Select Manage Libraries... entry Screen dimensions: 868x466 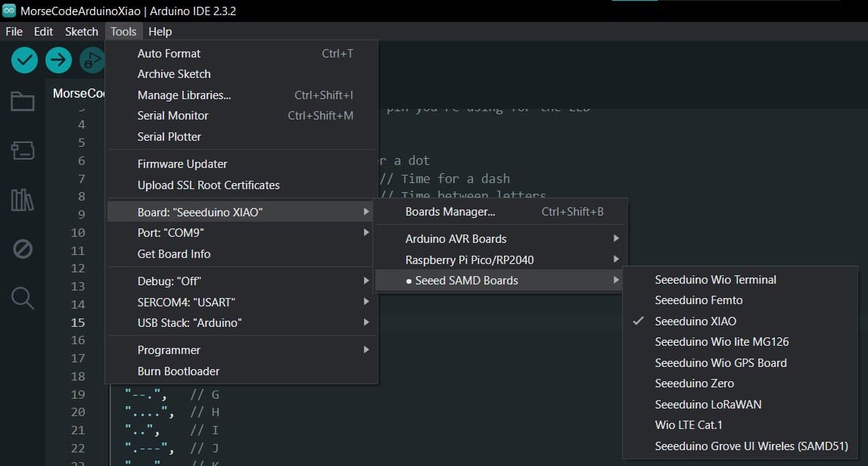click(x=242, y=95)
